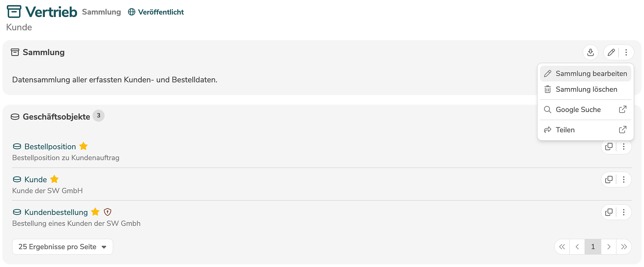Image resolution: width=644 pixels, height=267 pixels.
Task: Open the Bestellposition link
Action: (50, 147)
